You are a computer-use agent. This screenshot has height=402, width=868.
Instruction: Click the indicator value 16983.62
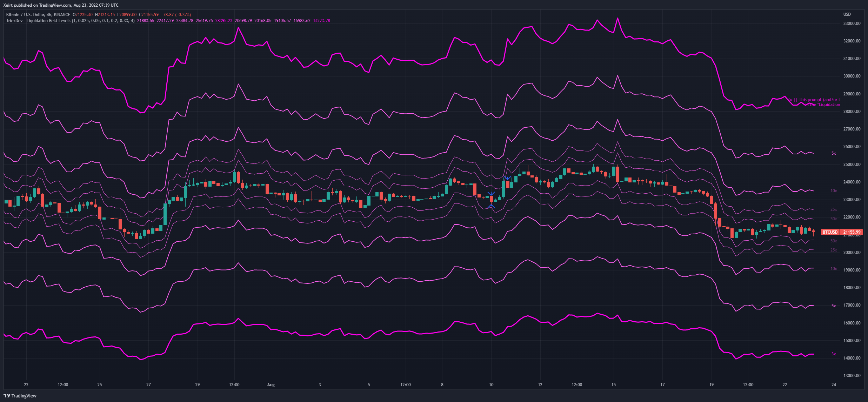302,21
